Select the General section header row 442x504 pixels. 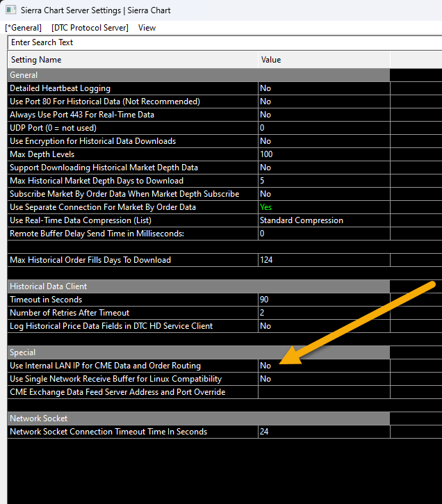(x=199, y=75)
